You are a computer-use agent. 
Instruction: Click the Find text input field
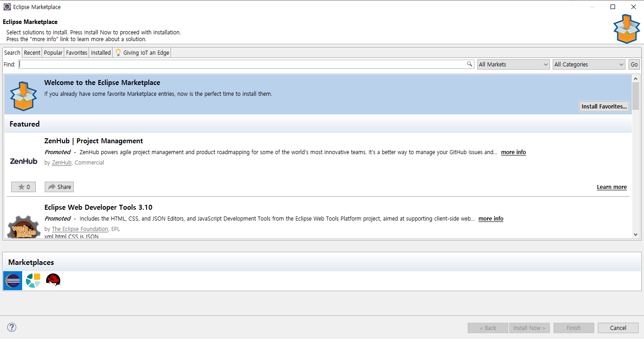click(246, 64)
